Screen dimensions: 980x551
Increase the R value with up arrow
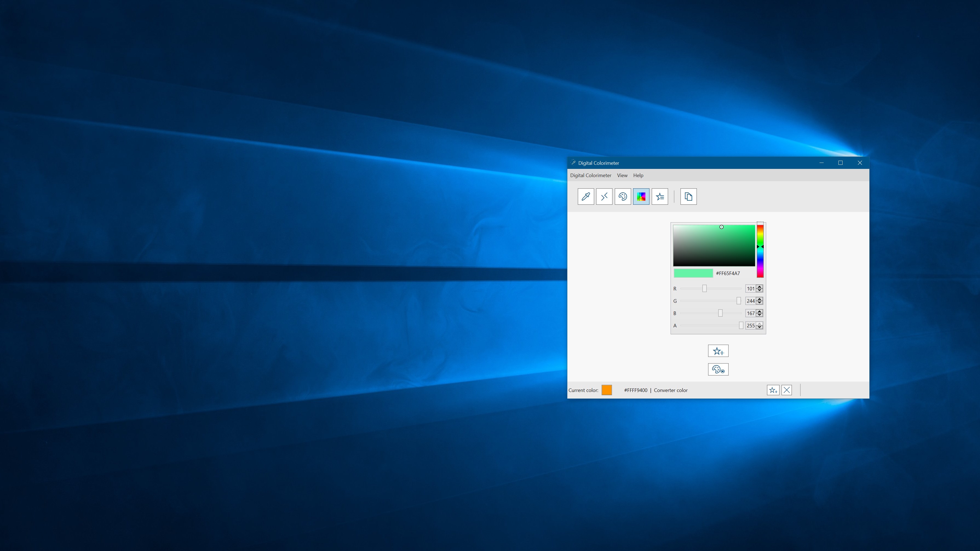click(x=759, y=287)
